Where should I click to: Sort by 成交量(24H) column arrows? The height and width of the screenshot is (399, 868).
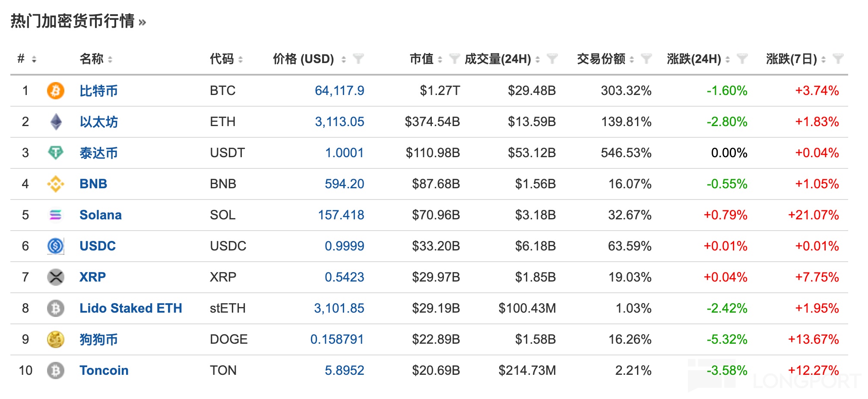pos(538,60)
